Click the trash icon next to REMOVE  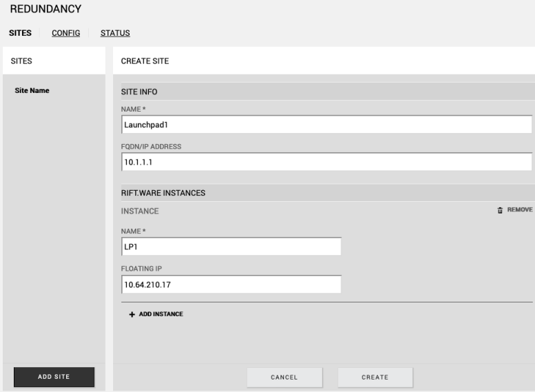500,210
